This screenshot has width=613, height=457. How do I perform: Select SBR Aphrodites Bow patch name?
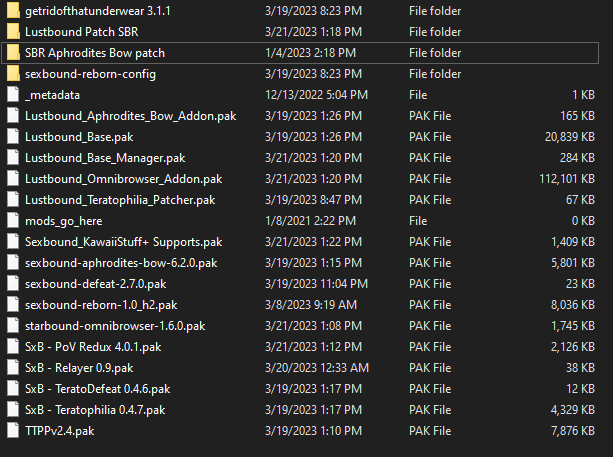pyautogui.click(x=95, y=53)
